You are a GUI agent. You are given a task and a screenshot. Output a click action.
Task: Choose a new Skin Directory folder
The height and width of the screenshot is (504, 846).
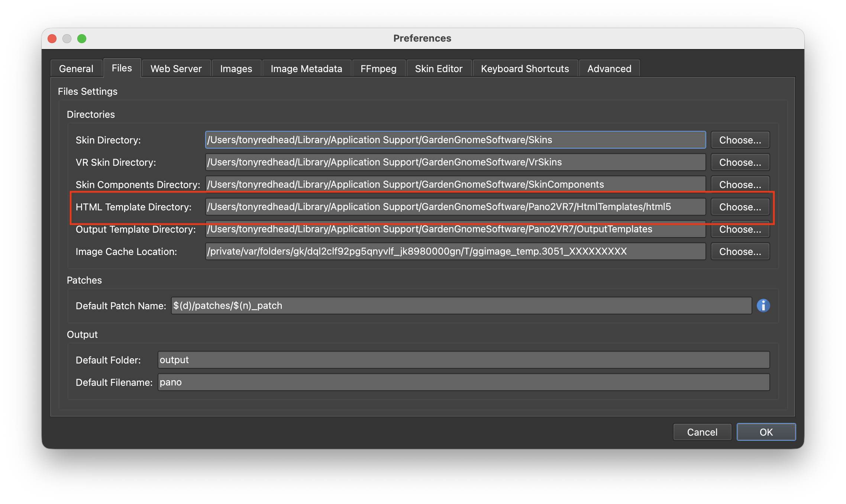740,140
